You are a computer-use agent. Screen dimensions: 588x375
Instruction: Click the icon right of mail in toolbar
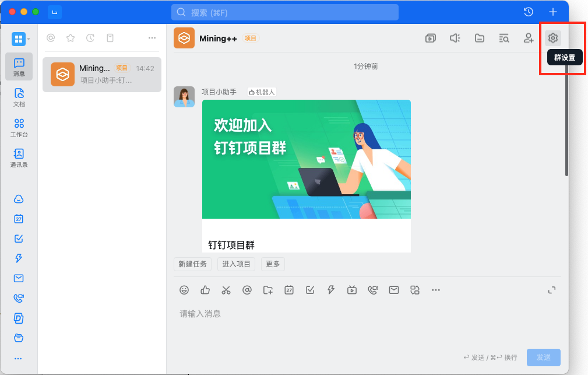(x=415, y=290)
